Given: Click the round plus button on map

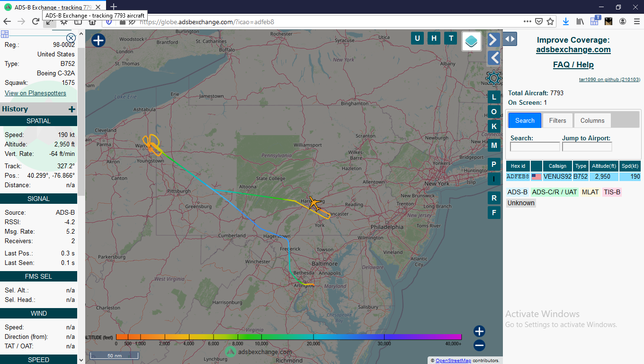Looking at the screenshot, I should [98, 40].
